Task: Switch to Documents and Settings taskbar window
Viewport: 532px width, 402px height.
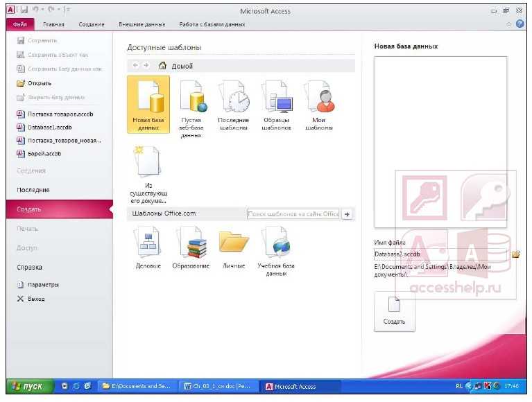Action: pyautogui.click(x=137, y=387)
